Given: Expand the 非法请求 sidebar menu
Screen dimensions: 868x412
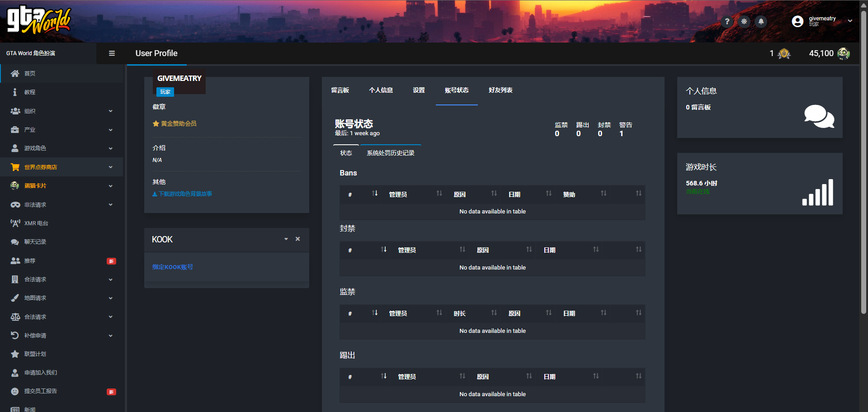Looking at the screenshot, I should pyautogui.click(x=61, y=204).
